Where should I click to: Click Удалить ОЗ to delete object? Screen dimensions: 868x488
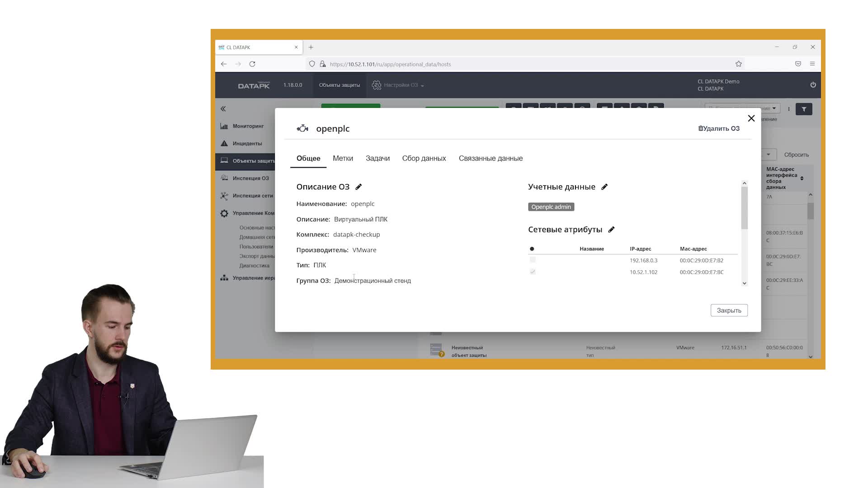tap(719, 128)
